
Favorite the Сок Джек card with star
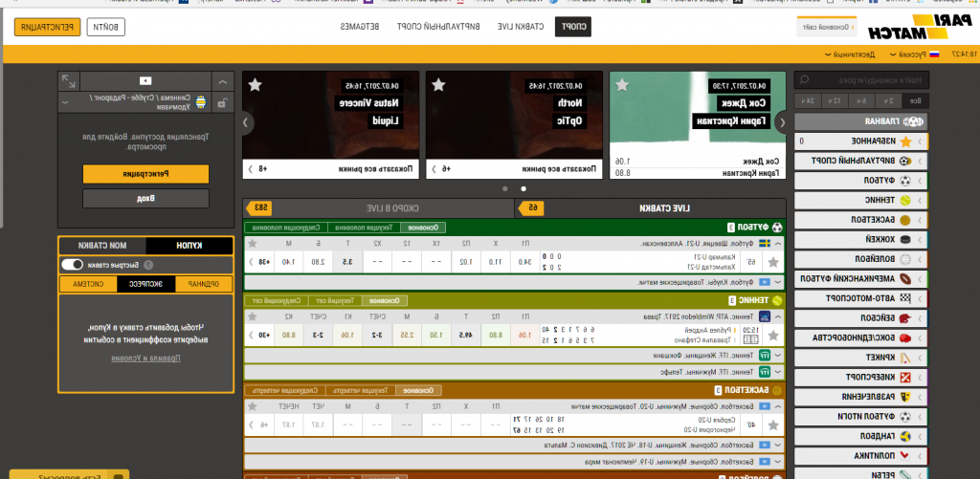click(x=622, y=85)
